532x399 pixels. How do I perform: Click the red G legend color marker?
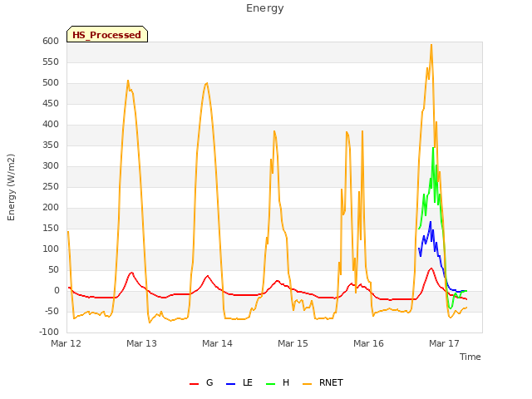point(194,384)
